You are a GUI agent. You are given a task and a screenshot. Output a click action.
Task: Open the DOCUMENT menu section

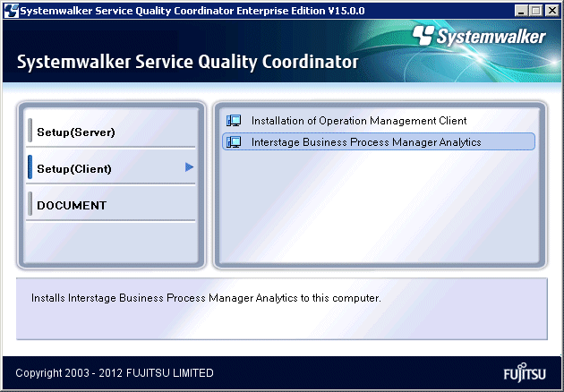tap(111, 205)
